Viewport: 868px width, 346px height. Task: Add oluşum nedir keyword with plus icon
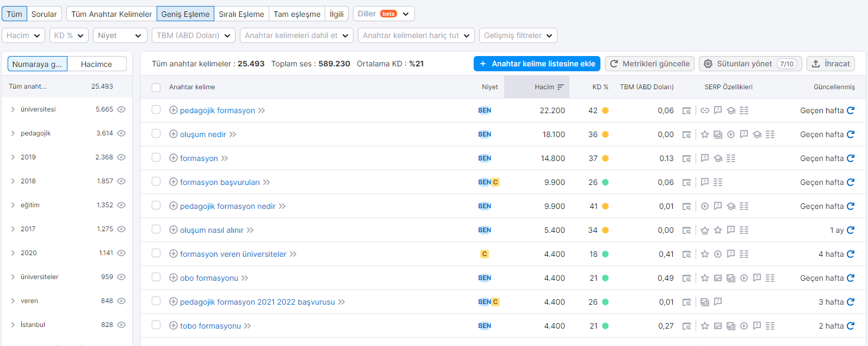173,134
